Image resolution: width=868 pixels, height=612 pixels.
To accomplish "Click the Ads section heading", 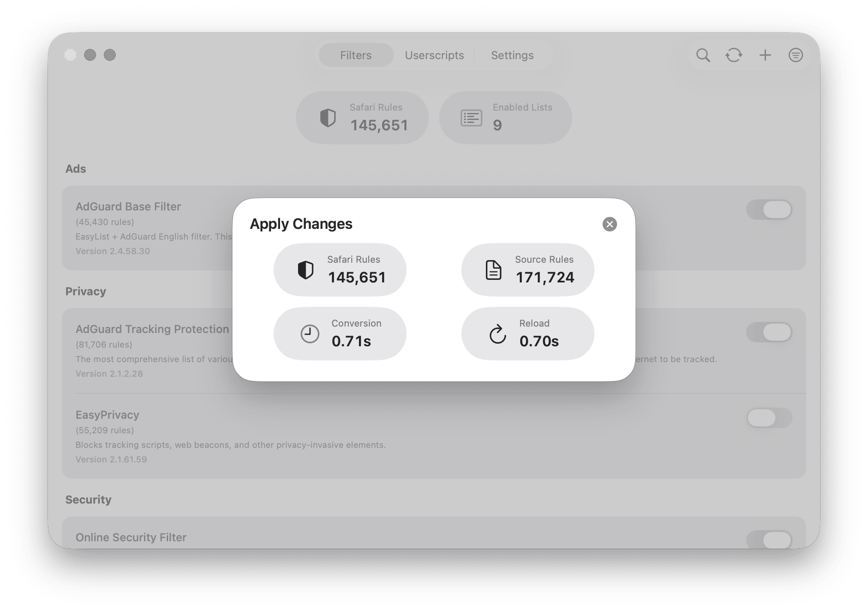I will click(x=75, y=169).
